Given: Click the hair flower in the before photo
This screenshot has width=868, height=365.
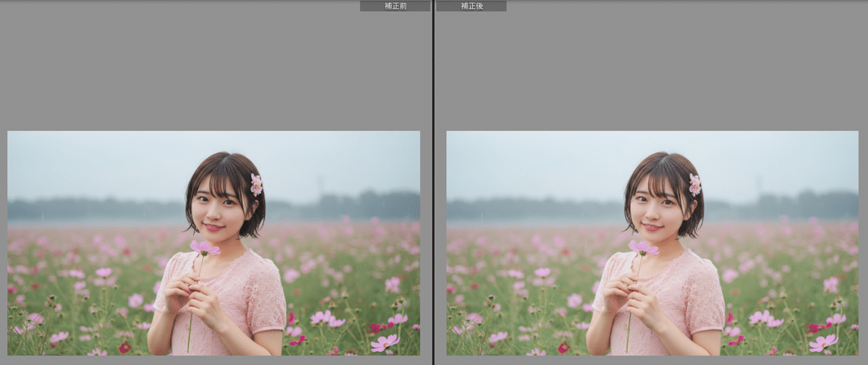Looking at the screenshot, I should [x=256, y=185].
